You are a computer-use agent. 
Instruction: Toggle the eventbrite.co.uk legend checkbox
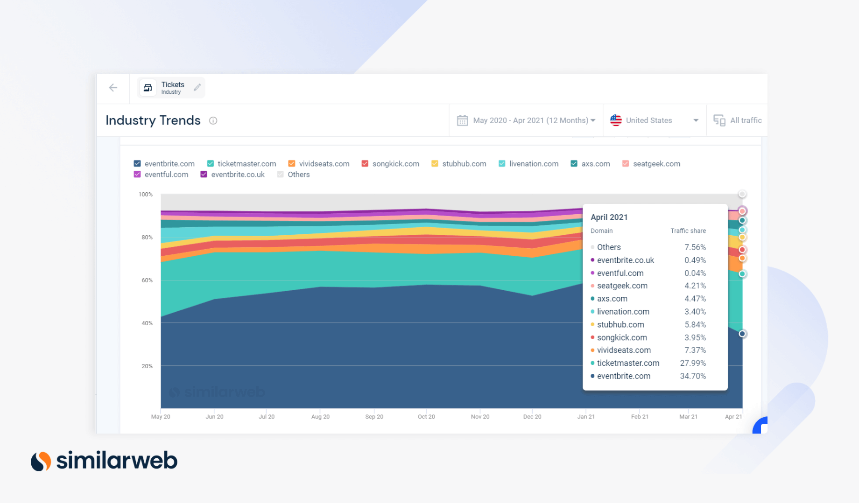(x=204, y=174)
